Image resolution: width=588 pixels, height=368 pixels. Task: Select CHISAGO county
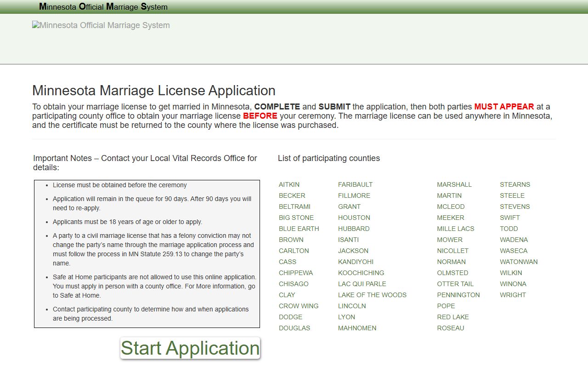pos(294,284)
